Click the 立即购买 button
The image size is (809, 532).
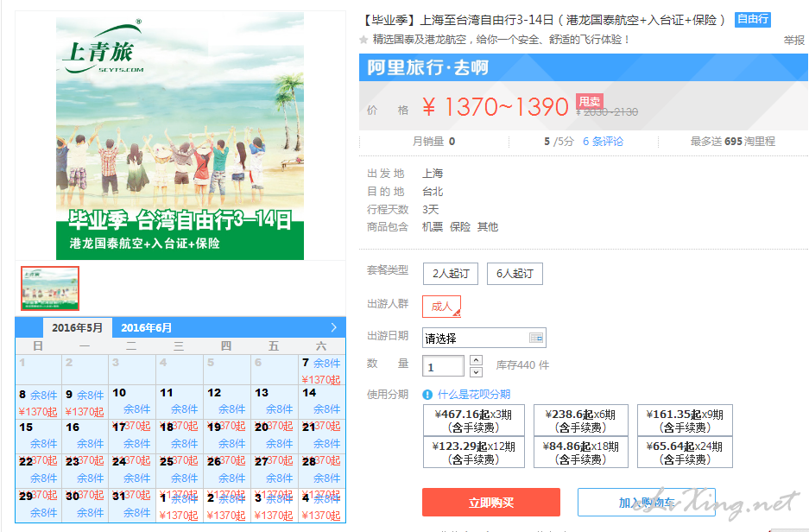[x=490, y=502]
